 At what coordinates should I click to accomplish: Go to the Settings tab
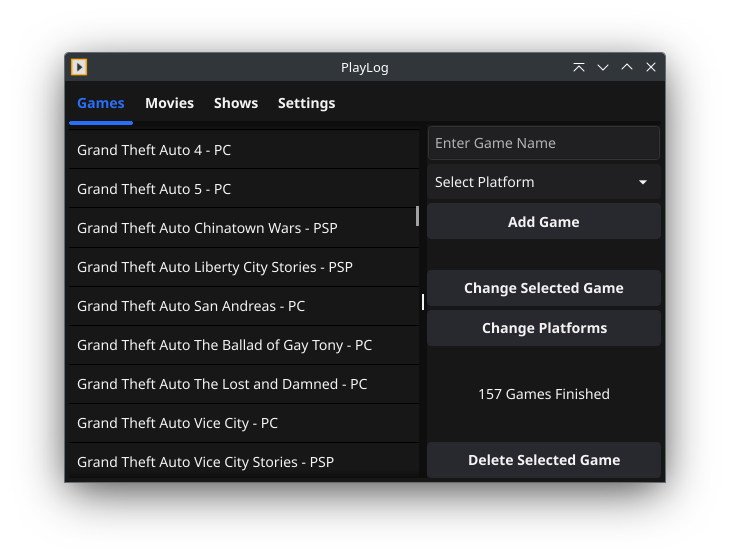tap(306, 103)
